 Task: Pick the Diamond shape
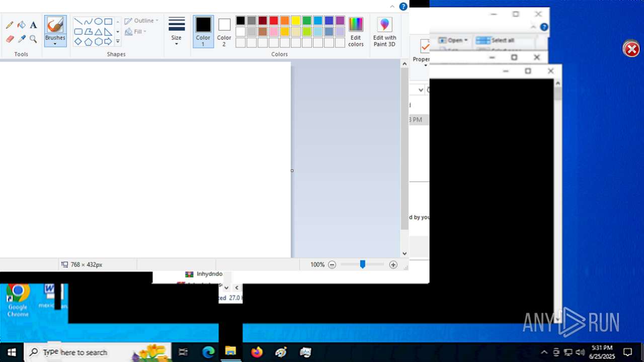click(78, 42)
